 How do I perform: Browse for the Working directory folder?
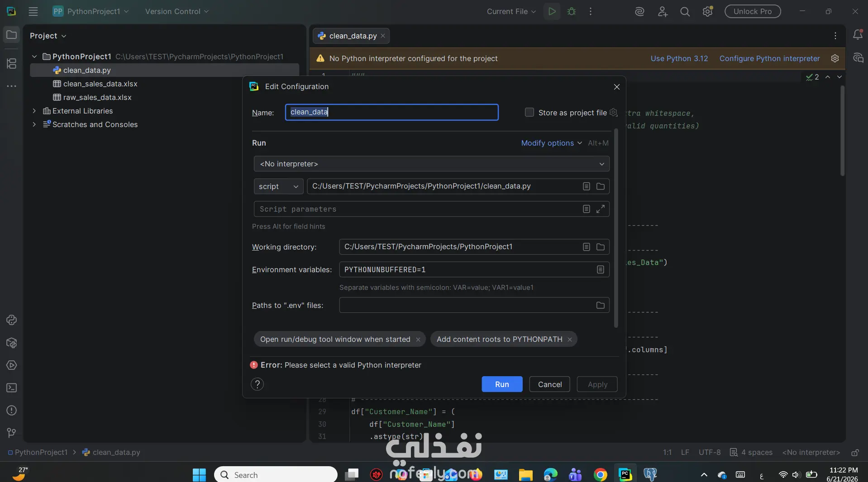coord(601,247)
